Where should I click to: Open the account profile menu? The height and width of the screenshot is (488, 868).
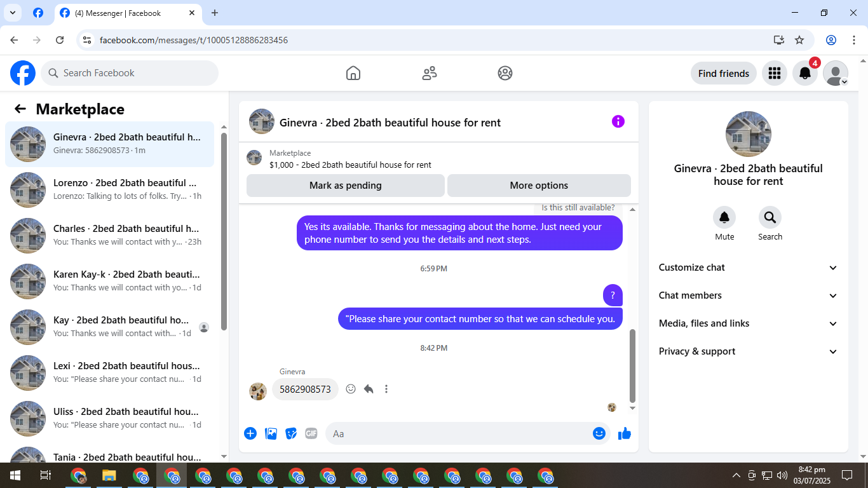pyautogui.click(x=836, y=73)
